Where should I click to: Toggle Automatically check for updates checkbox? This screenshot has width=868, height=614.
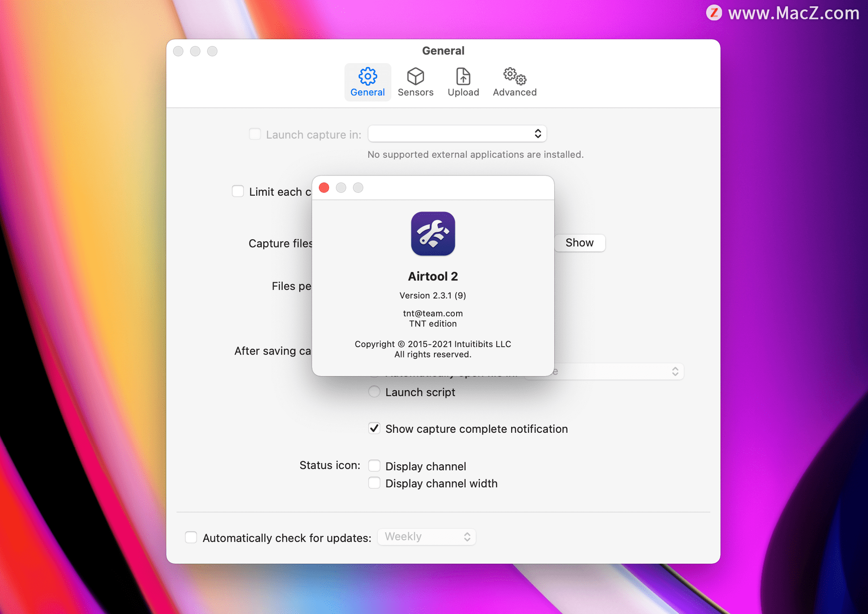pos(191,537)
